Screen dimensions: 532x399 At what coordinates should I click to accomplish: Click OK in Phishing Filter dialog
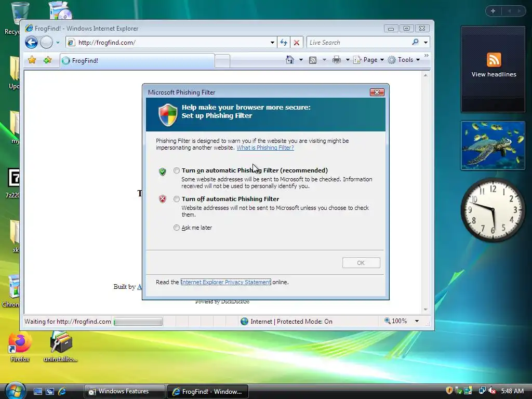point(361,262)
